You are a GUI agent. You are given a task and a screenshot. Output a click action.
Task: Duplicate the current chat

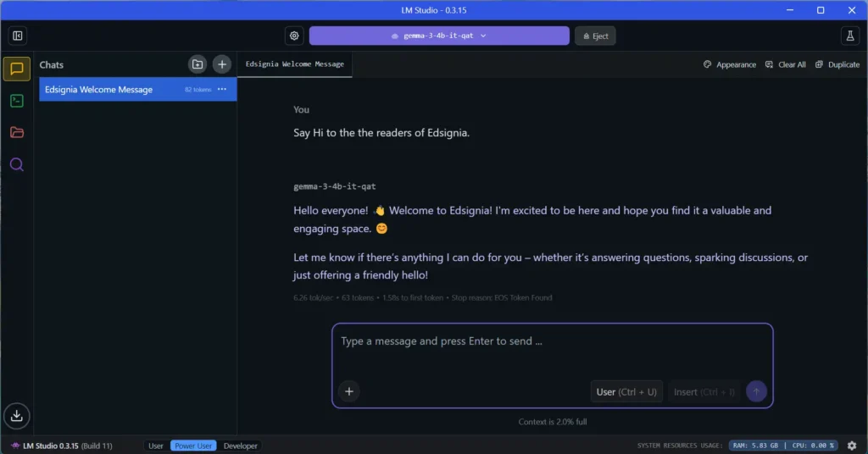[x=837, y=64]
